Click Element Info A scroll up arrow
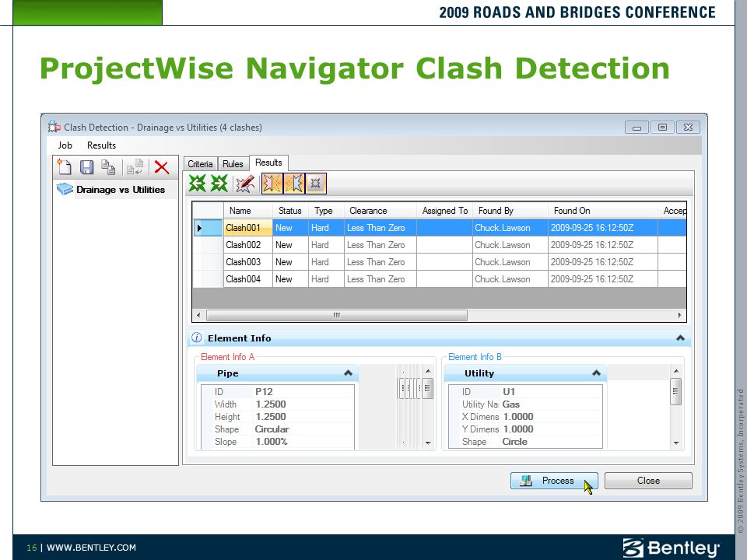 [428, 371]
